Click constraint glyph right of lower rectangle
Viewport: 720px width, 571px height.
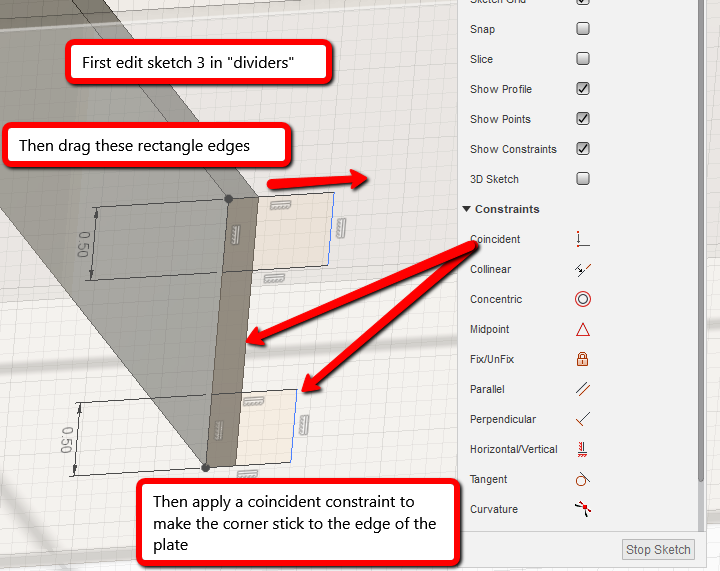[304, 425]
